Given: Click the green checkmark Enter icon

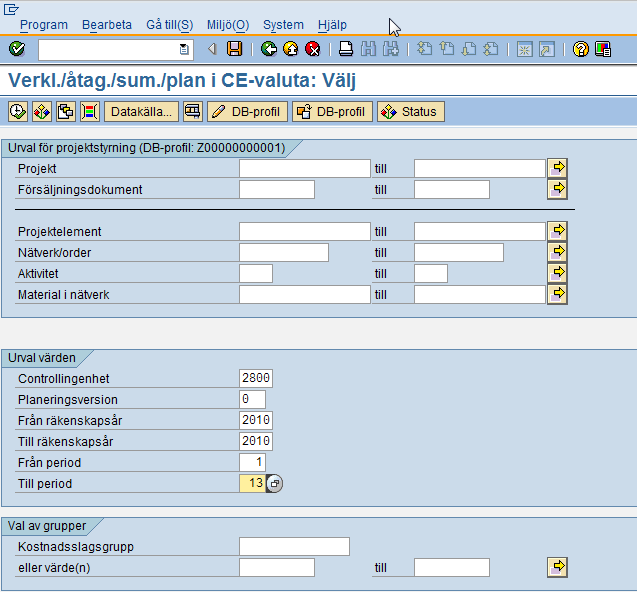Looking at the screenshot, I should coord(17,49).
